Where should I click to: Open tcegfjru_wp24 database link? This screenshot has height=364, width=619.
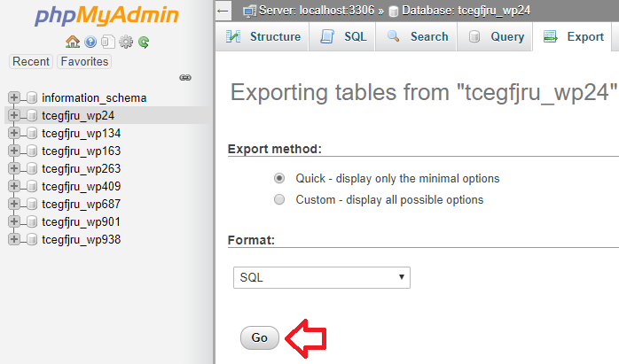(78, 115)
